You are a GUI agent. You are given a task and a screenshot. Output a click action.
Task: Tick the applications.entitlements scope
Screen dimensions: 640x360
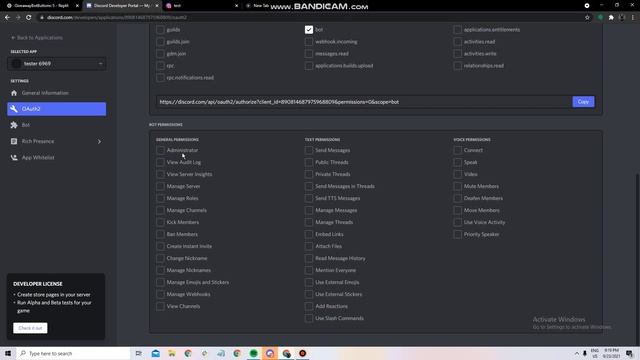457,30
